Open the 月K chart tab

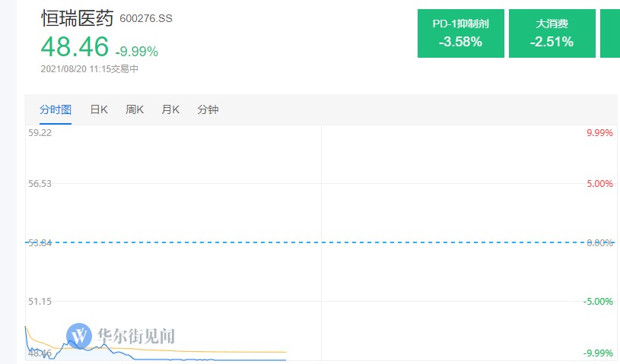(x=170, y=109)
